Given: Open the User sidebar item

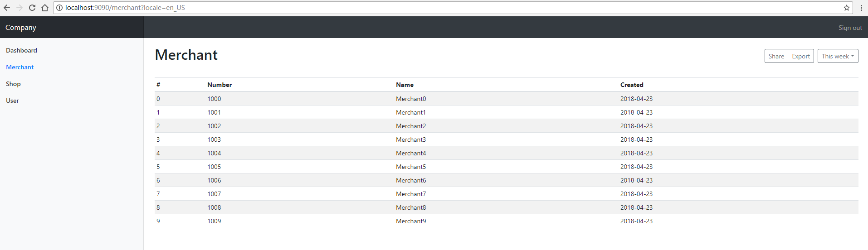Looking at the screenshot, I should point(12,101).
